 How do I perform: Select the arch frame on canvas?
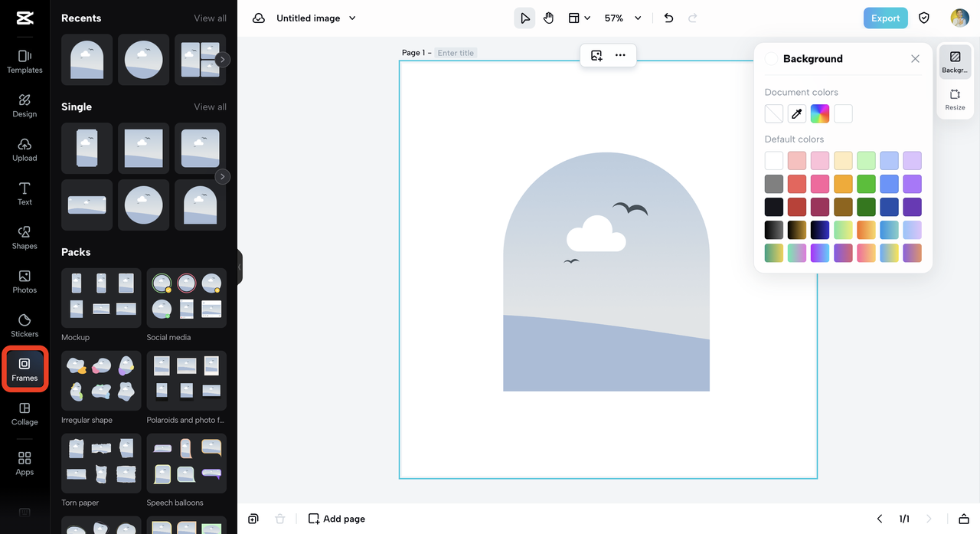[x=606, y=272]
